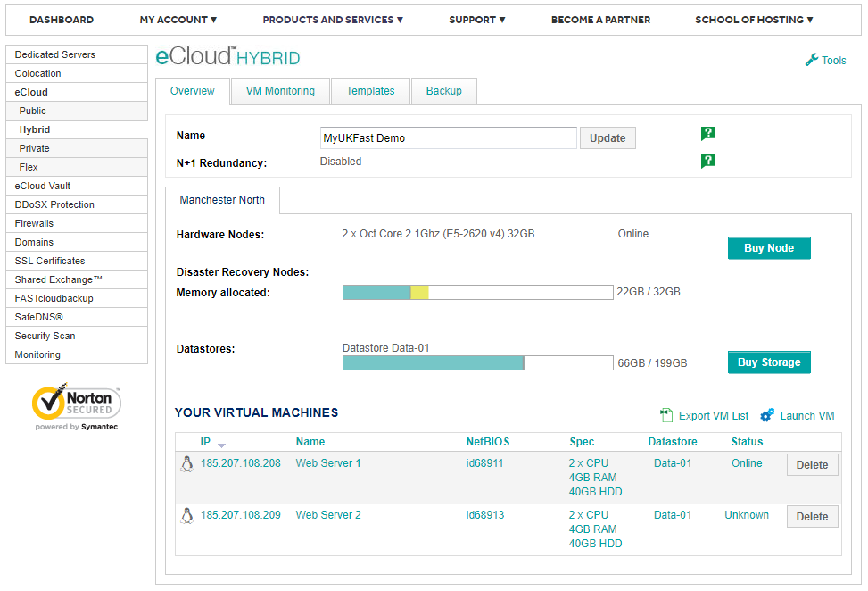
Task: Sort by the NetBIOS column header
Action: [488, 442]
